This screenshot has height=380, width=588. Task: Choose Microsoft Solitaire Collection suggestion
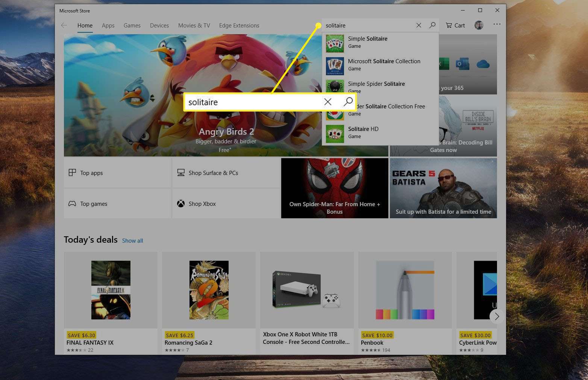pyautogui.click(x=380, y=66)
